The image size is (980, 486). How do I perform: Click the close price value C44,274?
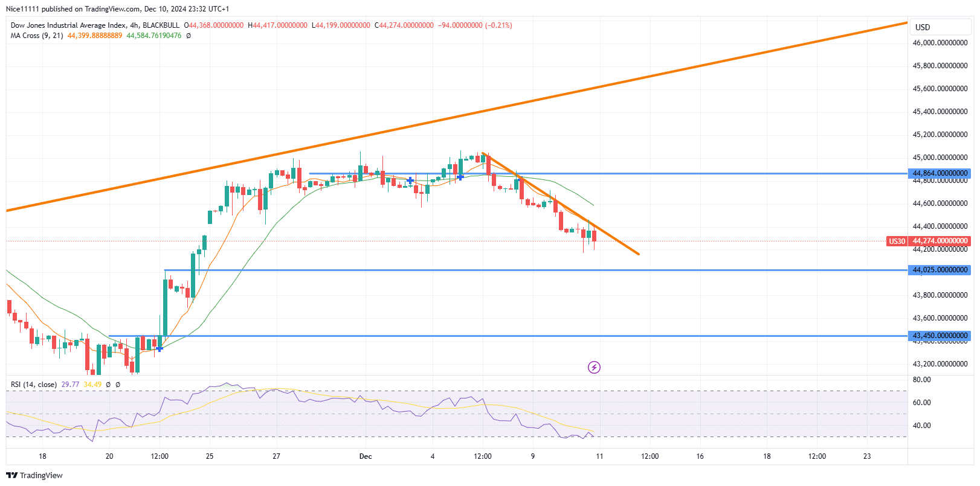click(404, 25)
